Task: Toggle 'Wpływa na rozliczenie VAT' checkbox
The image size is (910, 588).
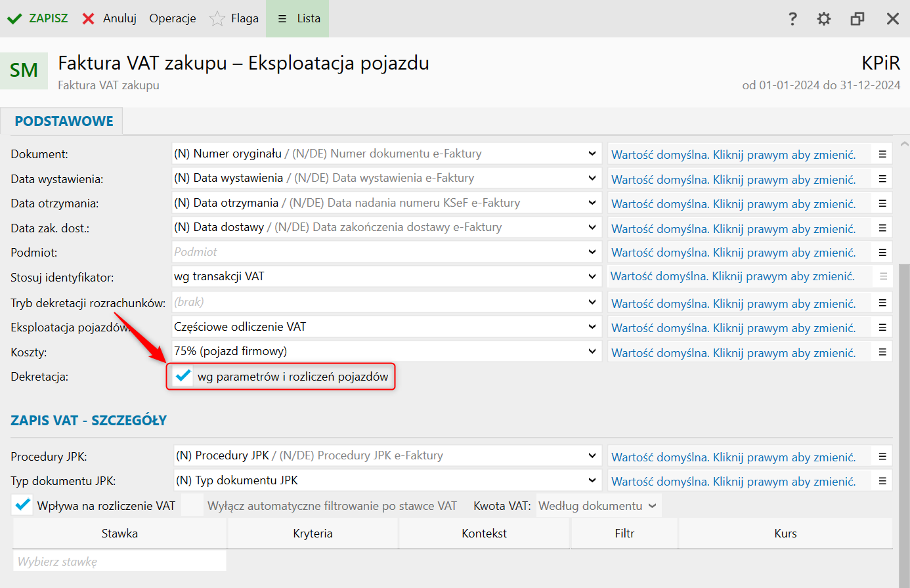Action: point(23,505)
